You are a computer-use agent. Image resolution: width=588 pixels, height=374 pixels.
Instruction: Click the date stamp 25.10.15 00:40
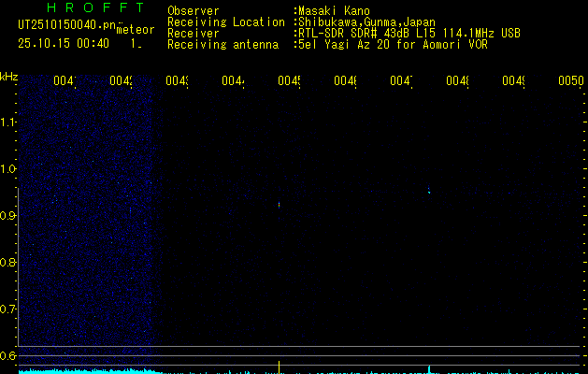(x=64, y=43)
